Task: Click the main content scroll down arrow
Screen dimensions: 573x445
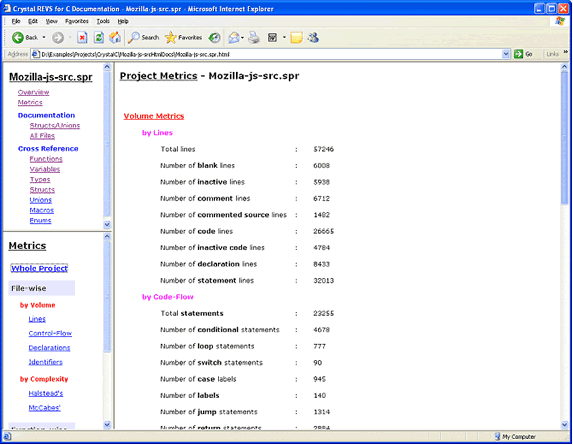Action: click(564, 425)
